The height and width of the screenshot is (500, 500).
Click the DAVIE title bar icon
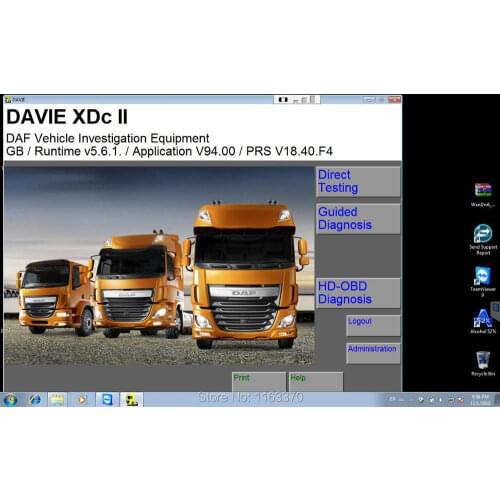tap(8, 100)
